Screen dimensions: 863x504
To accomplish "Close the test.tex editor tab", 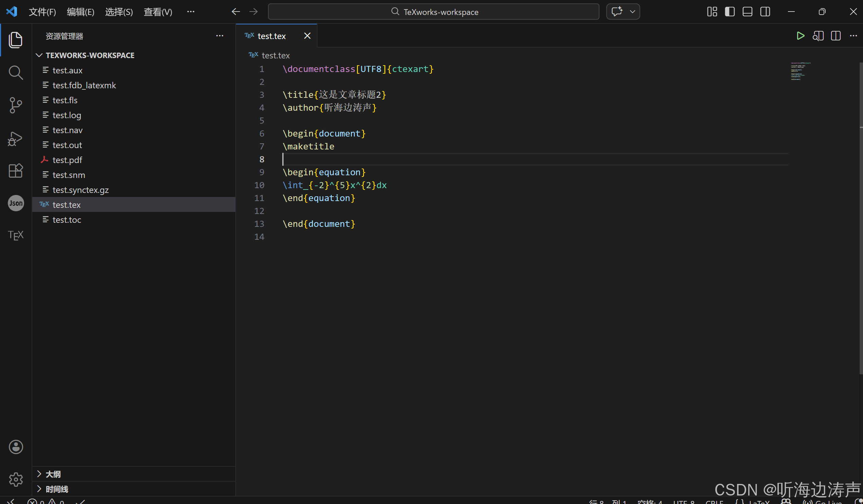I will pyautogui.click(x=307, y=36).
